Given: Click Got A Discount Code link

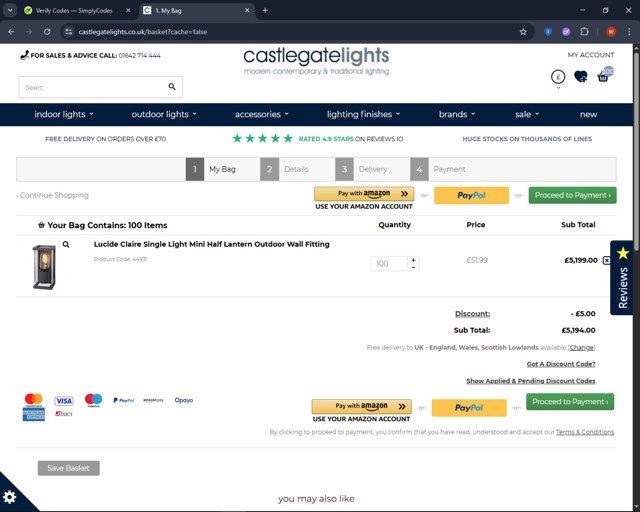Looking at the screenshot, I should coord(561,364).
